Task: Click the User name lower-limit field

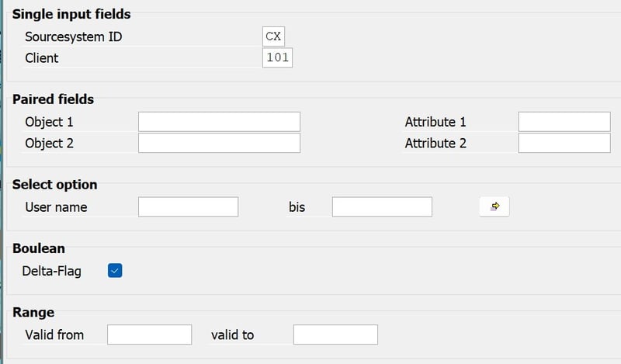Action: [188, 206]
